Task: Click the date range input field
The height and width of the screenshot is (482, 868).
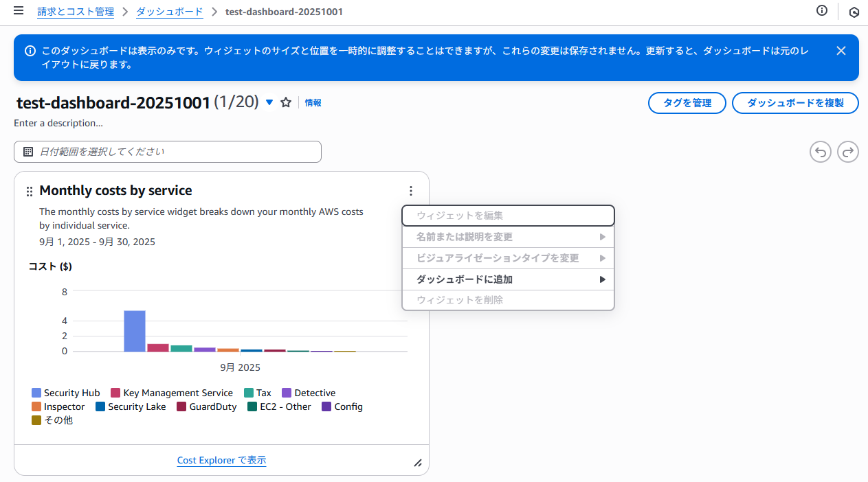Action: [x=168, y=152]
